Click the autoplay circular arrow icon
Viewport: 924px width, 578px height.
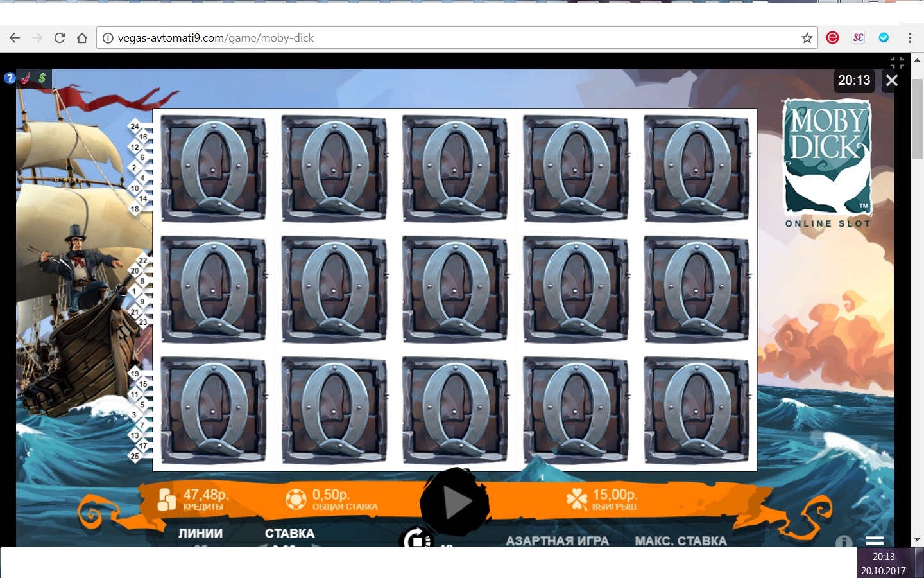tap(416, 538)
